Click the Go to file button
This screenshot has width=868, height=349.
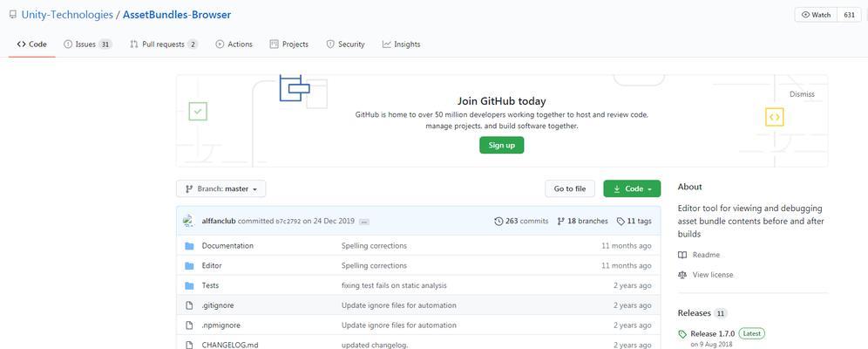pyautogui.click(x=570, y=189)
